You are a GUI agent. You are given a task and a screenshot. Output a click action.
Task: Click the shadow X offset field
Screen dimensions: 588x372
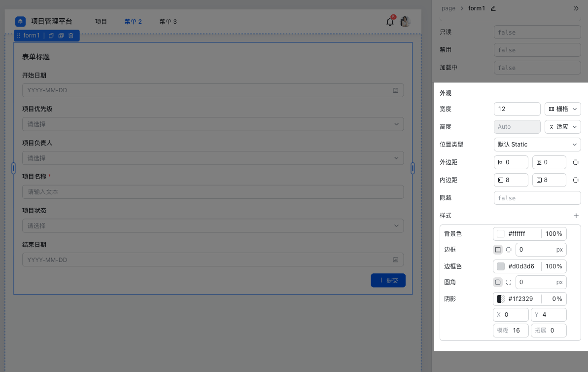(511, 315)
